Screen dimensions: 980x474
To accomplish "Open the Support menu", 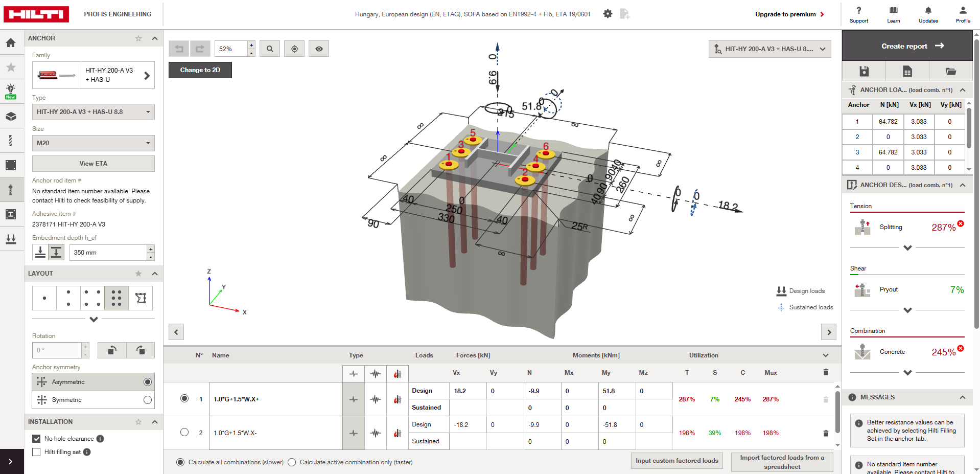I will pos(859,14).
